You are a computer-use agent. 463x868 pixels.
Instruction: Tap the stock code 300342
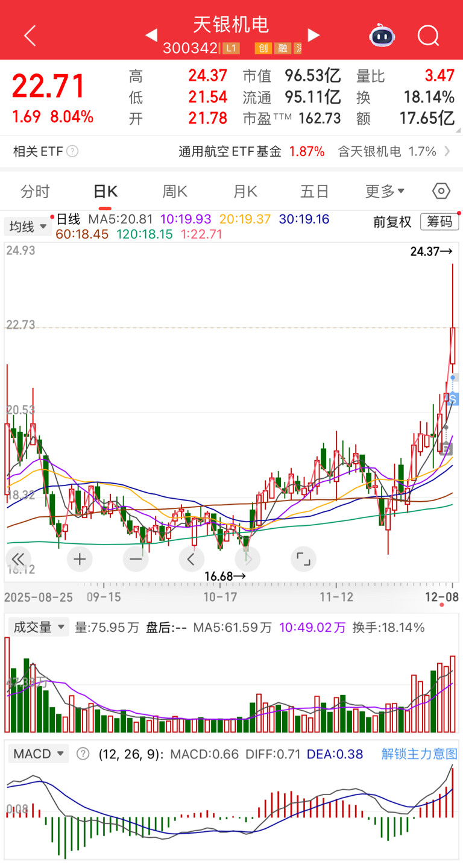(x=190, y=49)
